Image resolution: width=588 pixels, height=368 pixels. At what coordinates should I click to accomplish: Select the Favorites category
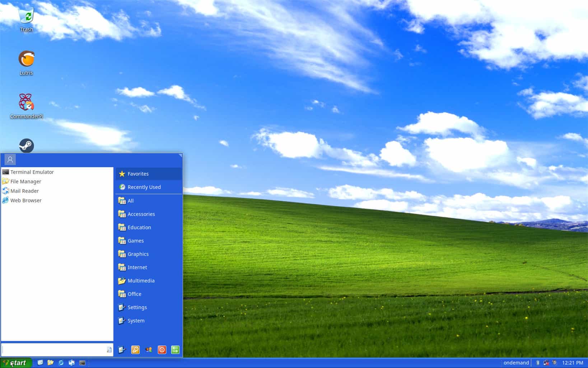(x=149, y=174)
